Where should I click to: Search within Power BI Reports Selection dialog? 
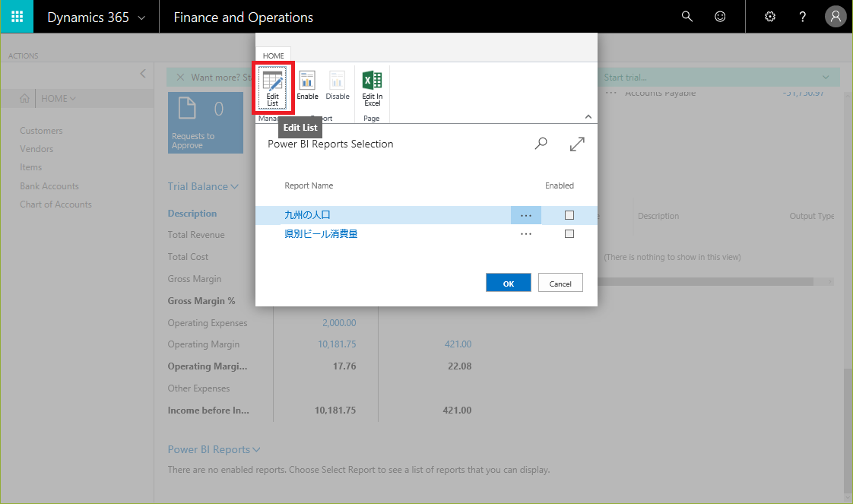tap(541, 144)
